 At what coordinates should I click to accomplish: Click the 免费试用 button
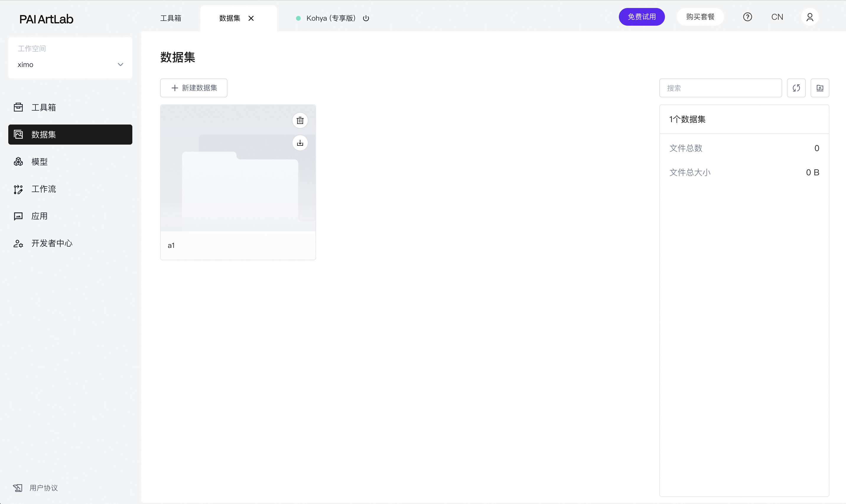point(641,17)
